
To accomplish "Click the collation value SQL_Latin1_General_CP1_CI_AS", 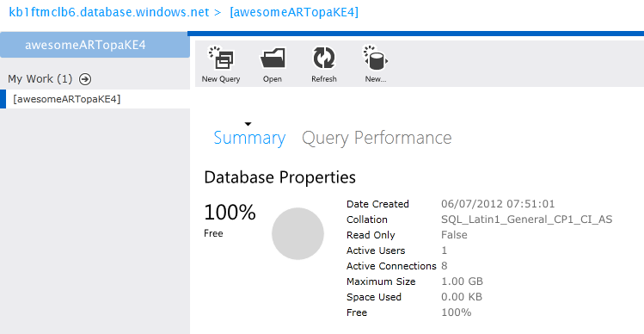I will tap(526, 220).
